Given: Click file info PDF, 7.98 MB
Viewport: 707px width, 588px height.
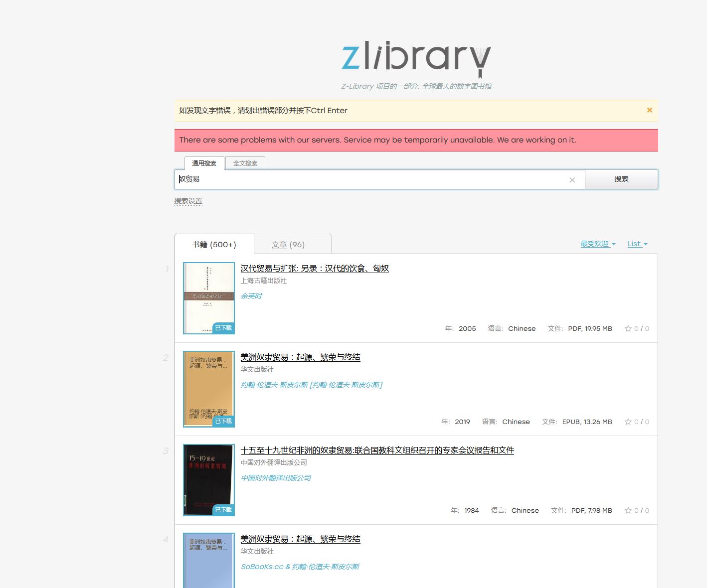Looking at the screenshot, I should [591, 510].
